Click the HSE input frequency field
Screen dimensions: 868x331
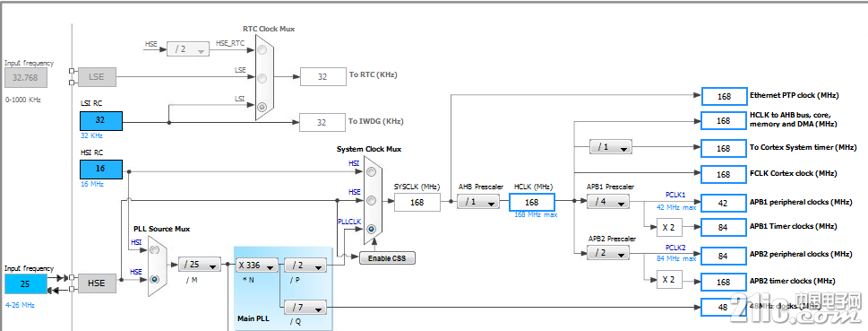pyautogui.click(x=25, y=283)
